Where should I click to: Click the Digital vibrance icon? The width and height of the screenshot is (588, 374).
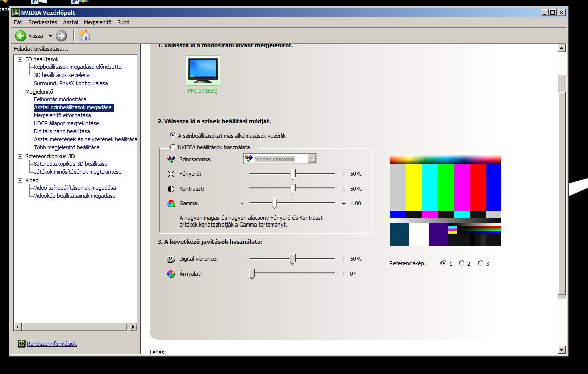(x=171, y=259)
